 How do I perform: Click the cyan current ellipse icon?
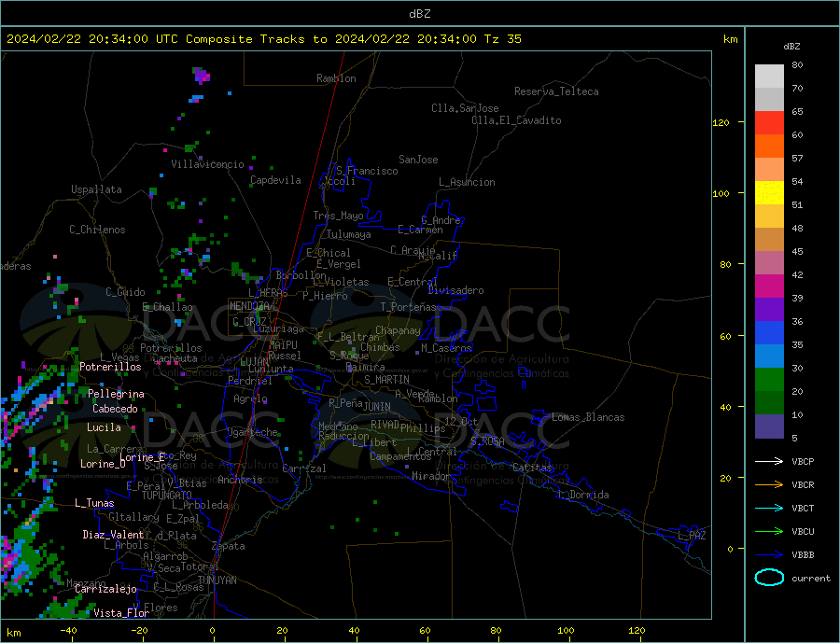tap(769, 578)
